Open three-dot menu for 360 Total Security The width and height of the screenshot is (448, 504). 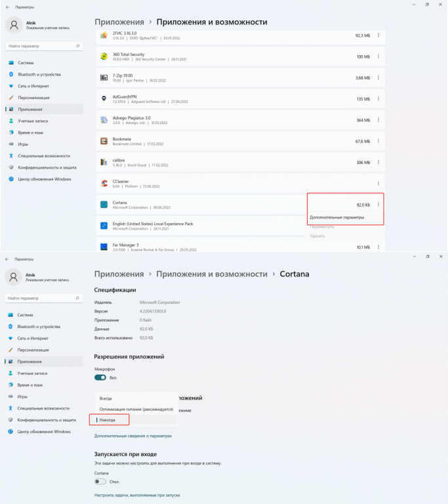coord(378,56)
